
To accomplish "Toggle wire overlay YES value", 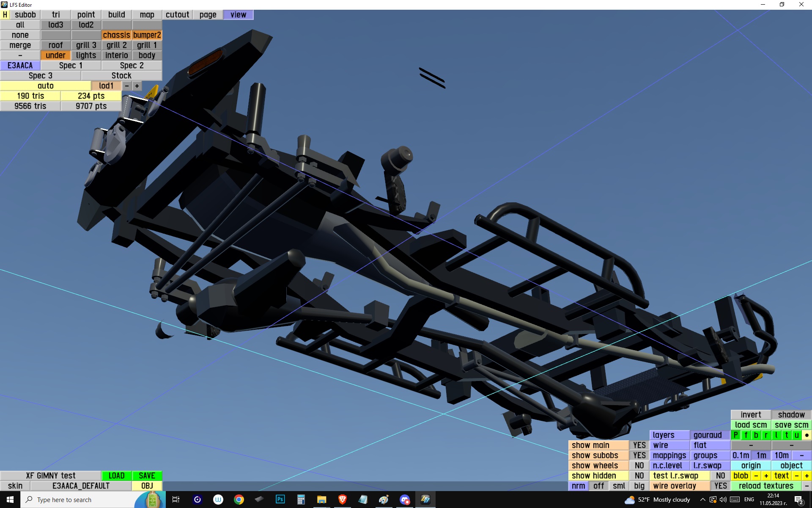I will tap(720, 486).
